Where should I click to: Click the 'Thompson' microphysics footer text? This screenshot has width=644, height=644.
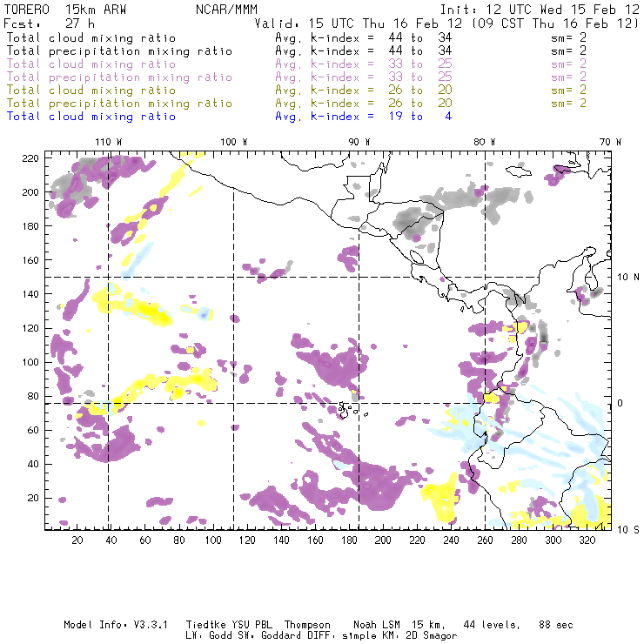pos(307,625)
